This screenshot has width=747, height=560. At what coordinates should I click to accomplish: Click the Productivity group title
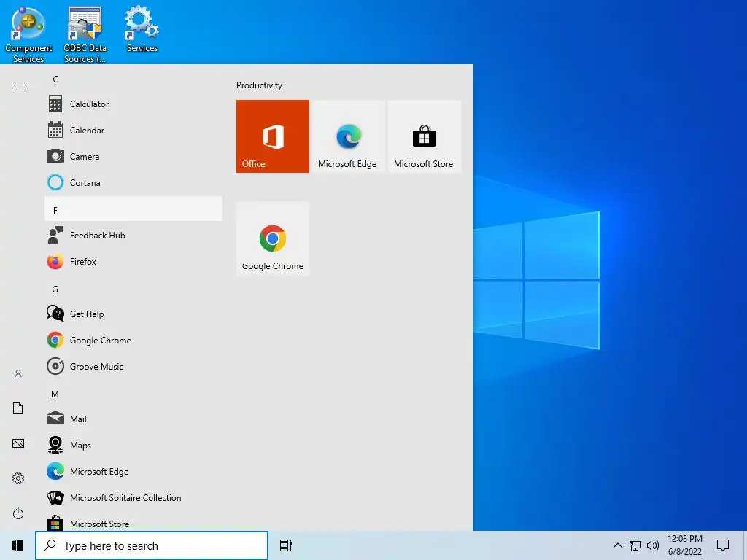tap(259, 85)
